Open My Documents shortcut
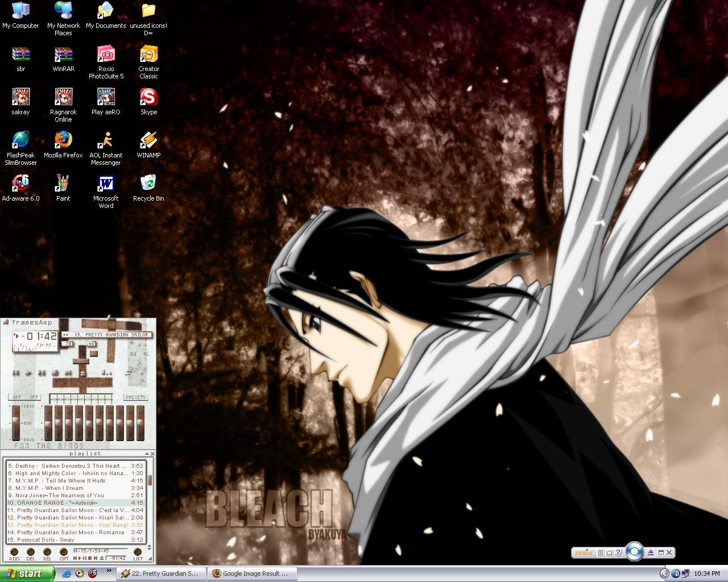 point(106,16)
